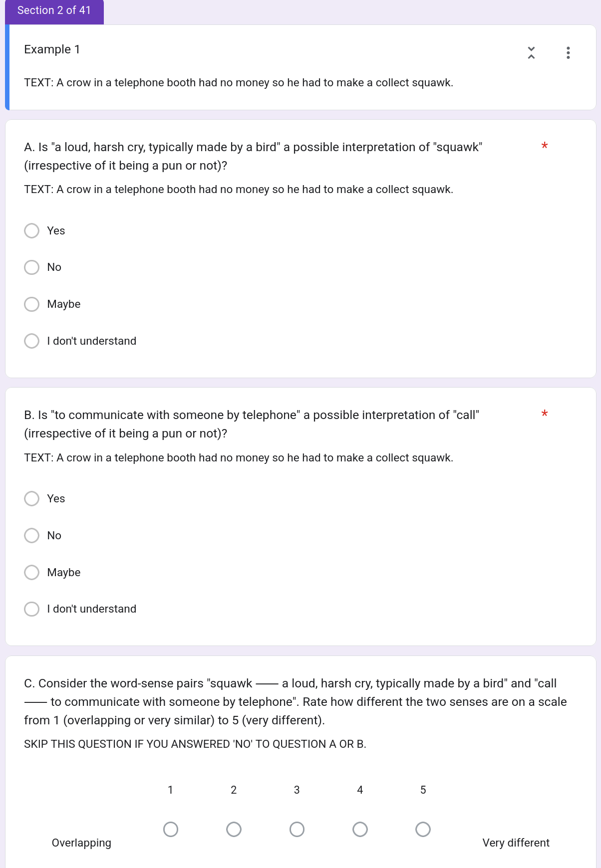
Task: Choose Maybe for question B
Action: pyautogui.click(x=32, y=572)
